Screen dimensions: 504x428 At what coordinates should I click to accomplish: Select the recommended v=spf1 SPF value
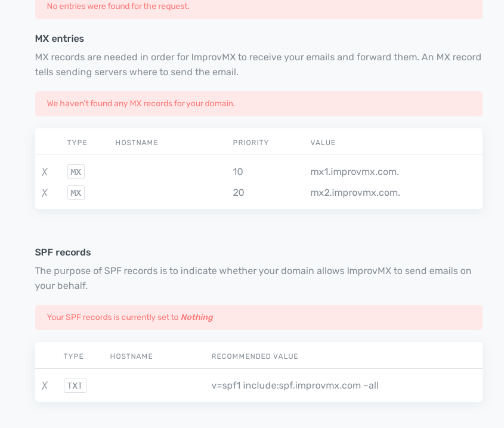pyautogui.click(x=295, y=386)
